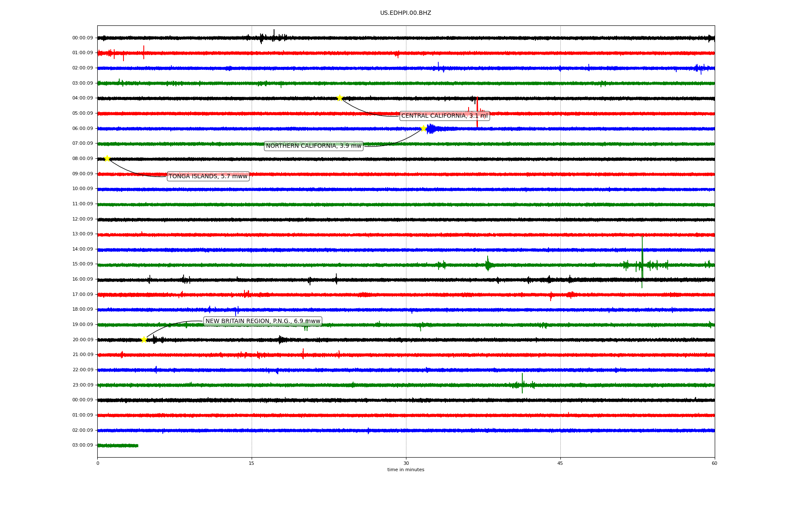The width and height of the screenshot is (812, 508).
Task: Click the 15:00:09 trace time label
Action: point(82,264)
